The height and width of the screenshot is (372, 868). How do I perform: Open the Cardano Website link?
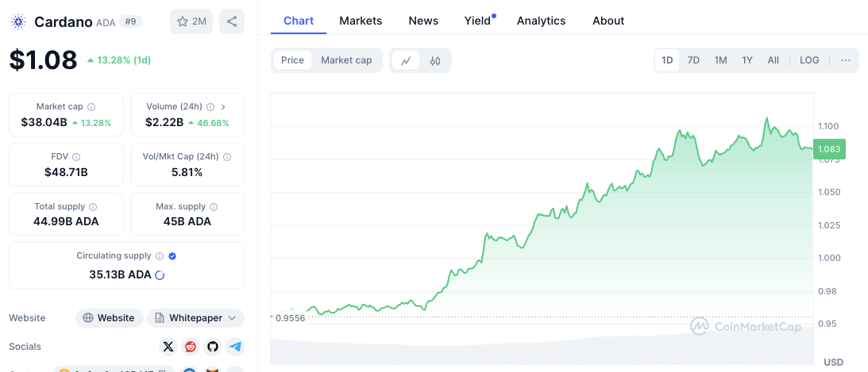[110, 318]
